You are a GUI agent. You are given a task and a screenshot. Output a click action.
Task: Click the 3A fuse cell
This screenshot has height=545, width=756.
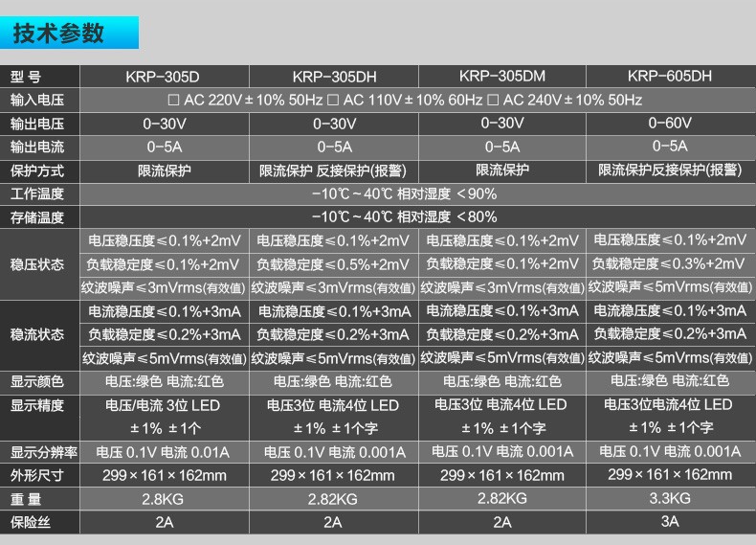pyautogui.click(x=670, y=522)
